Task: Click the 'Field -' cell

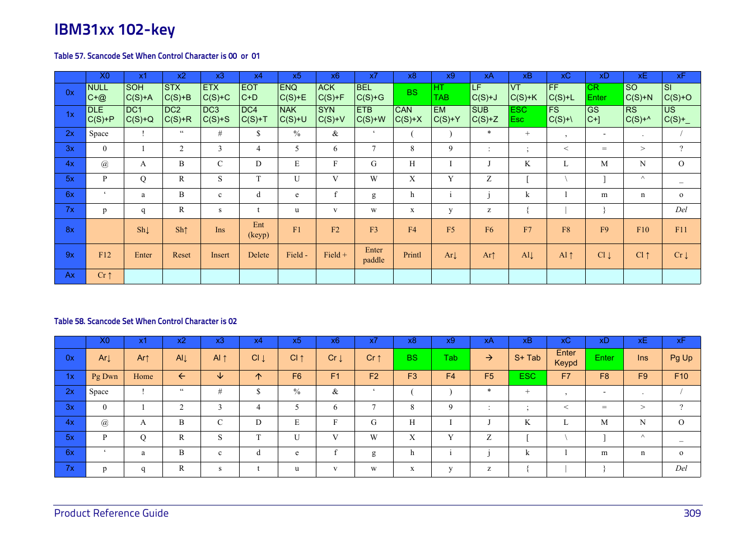Action: coord(297,255)
